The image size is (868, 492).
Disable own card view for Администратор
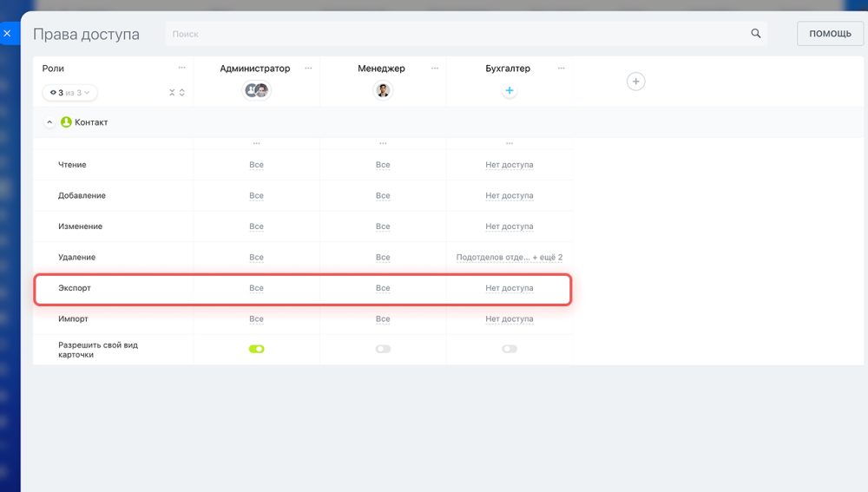point(256,349)
